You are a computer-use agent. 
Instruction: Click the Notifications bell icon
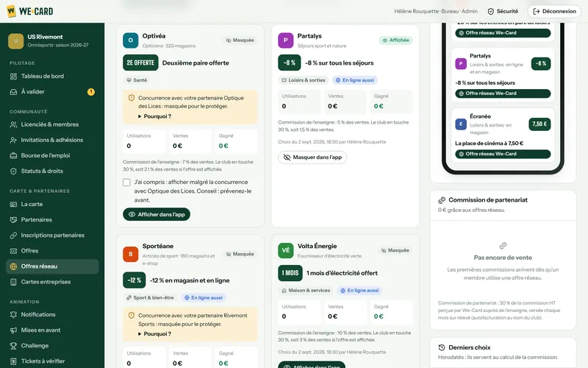tap(13, 315)
